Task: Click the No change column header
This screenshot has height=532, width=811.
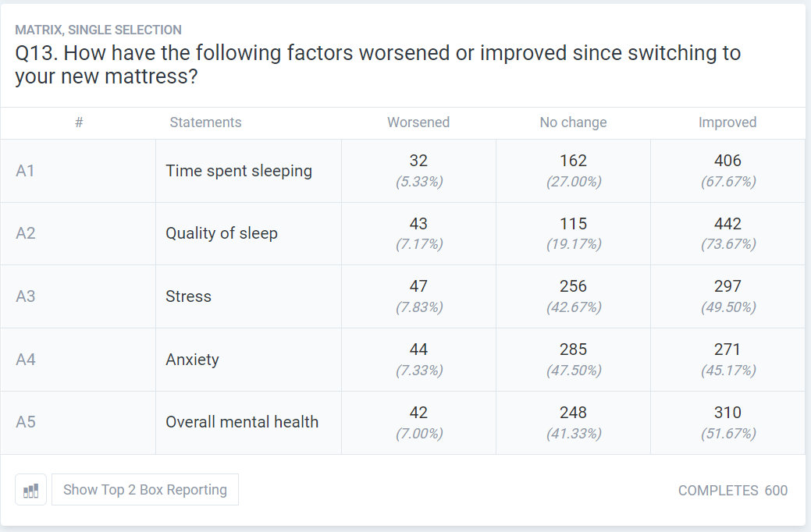Action: 573,122
